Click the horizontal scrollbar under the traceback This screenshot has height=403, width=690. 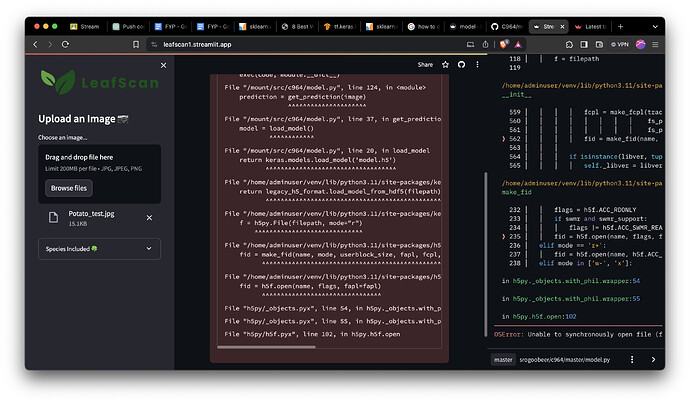pyautogui.click(x=266, y=347)
